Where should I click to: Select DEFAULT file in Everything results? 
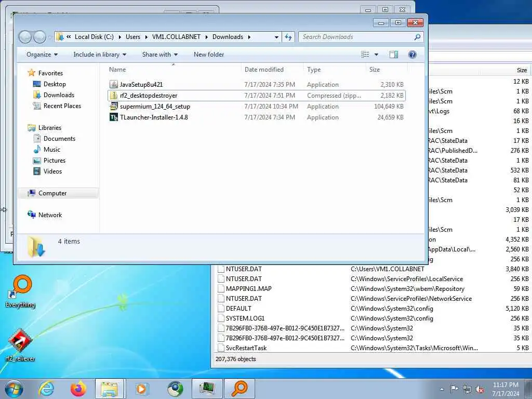pos(238,309)
